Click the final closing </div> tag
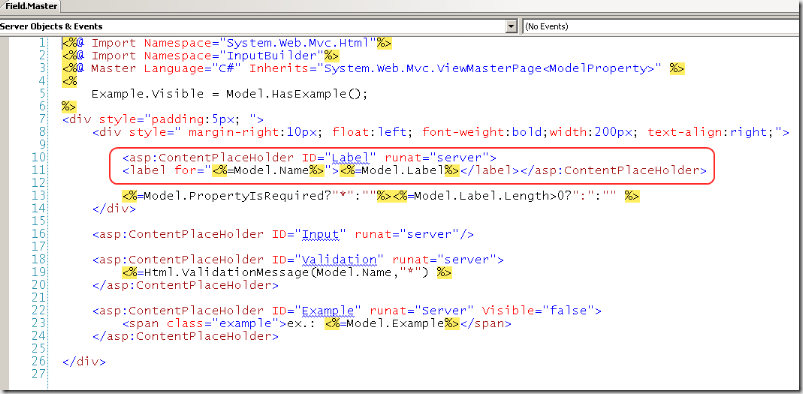Screen dimensions: 803x394 pos(84,362)
